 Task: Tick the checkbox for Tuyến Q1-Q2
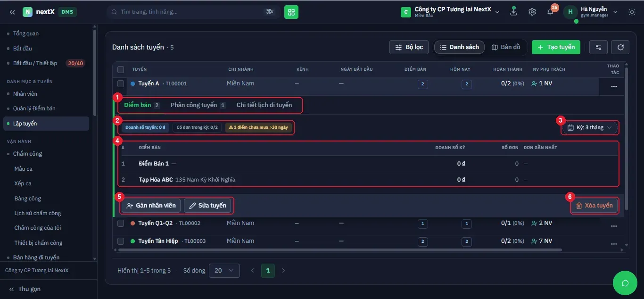[121, 223]
